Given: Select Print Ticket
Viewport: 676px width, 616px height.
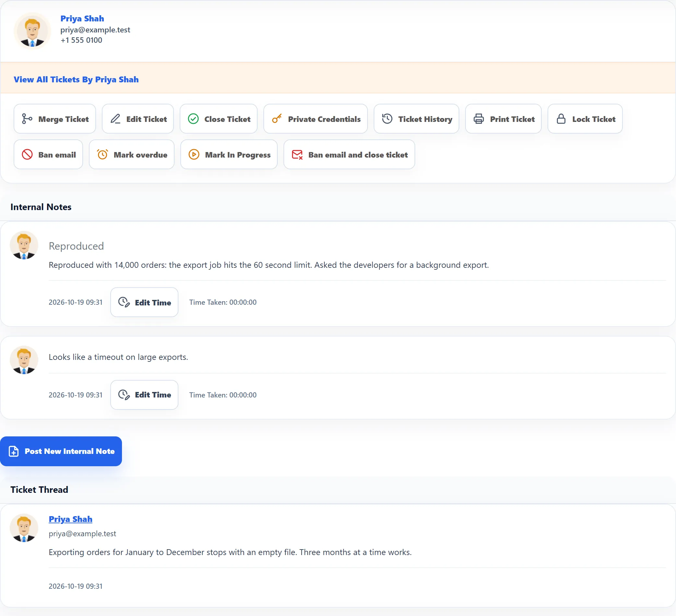Looking at the screenshot, I should pos(503,119).
